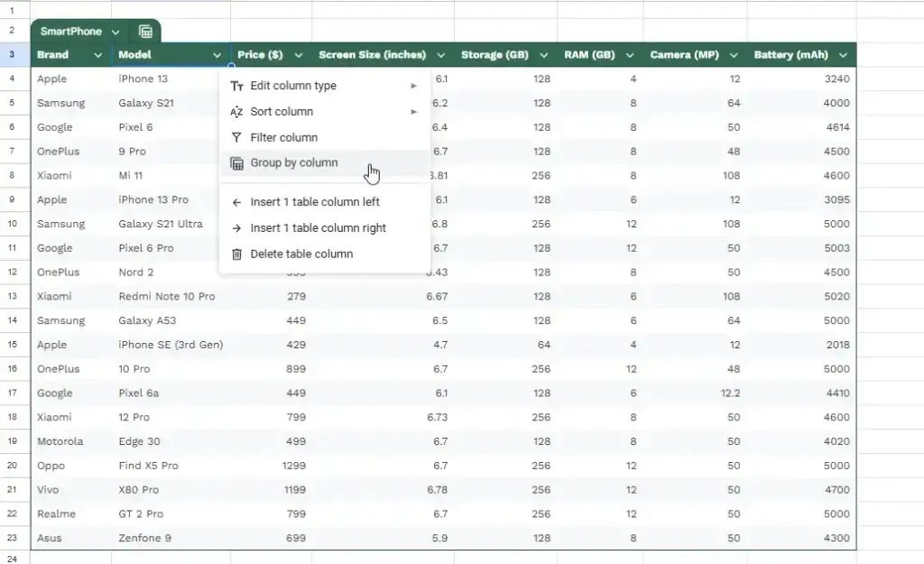The image size is (924, 564).
Task: Click the price cell showing 1299
Action: tap(271, 466)
